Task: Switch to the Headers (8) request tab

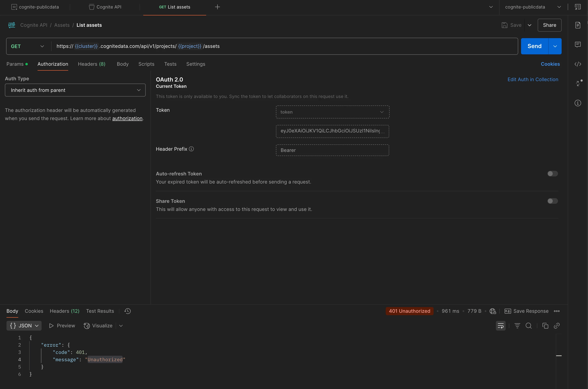Action: (x=92, y=64)
